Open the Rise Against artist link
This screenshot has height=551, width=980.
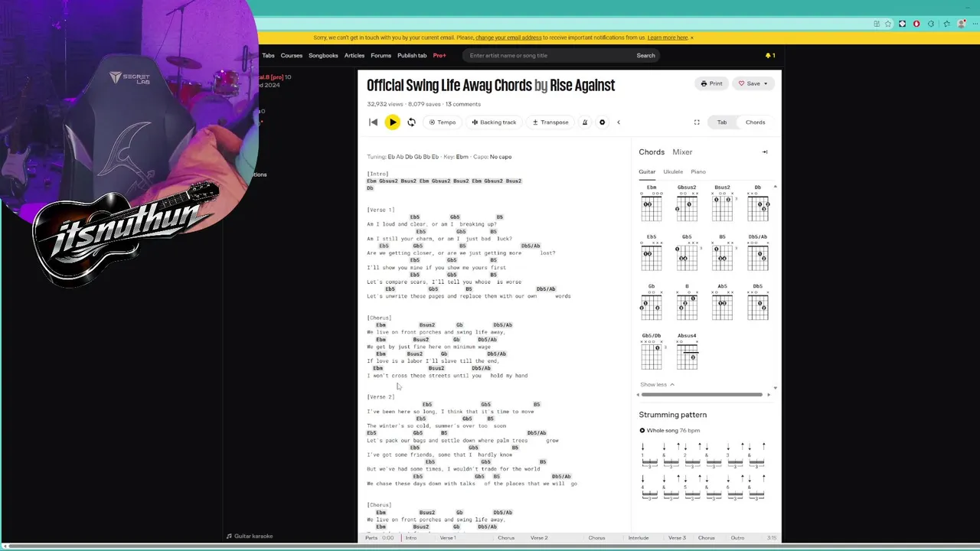pyautogui.click(x=582, y=85)
